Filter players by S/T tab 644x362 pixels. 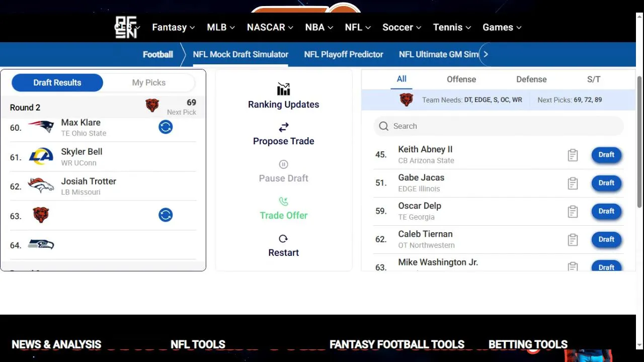click(594, 79)
